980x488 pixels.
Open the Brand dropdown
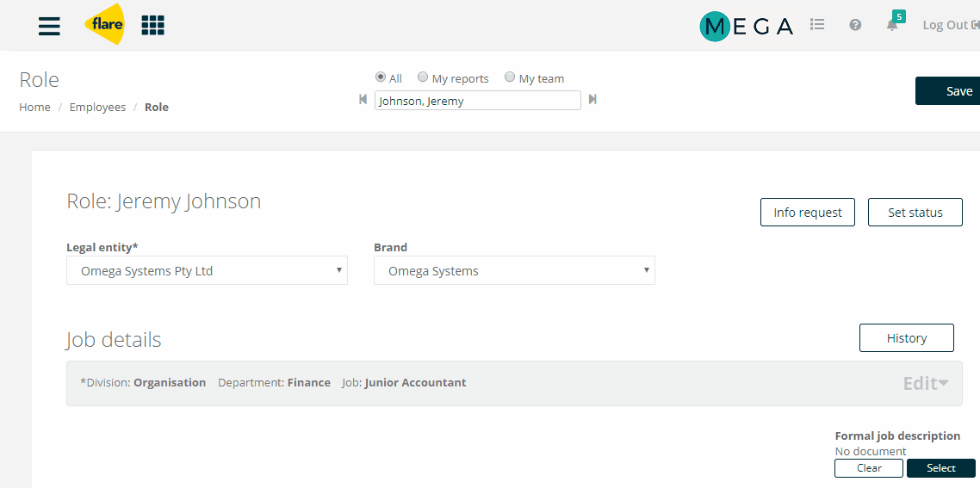[x=514, y=270]
